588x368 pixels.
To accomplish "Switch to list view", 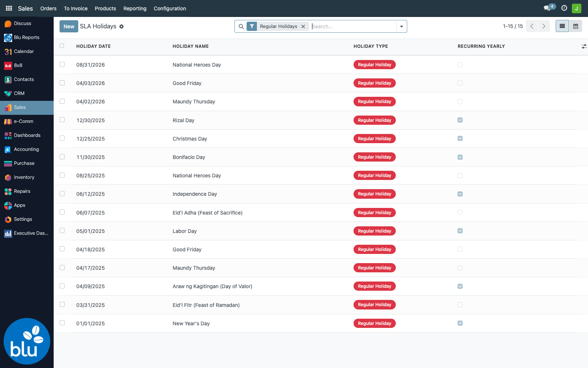I will point(562,26).
